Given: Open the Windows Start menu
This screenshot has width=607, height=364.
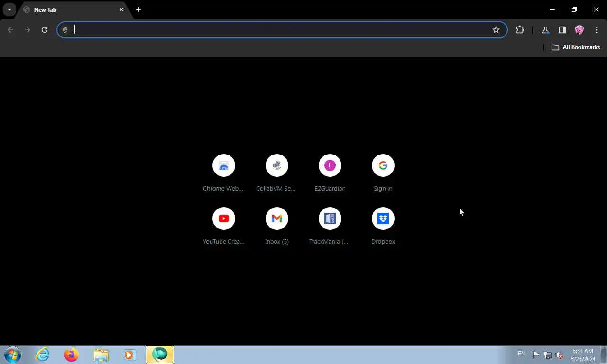Looking at the screenshot, I should click(x=12, y=355).
